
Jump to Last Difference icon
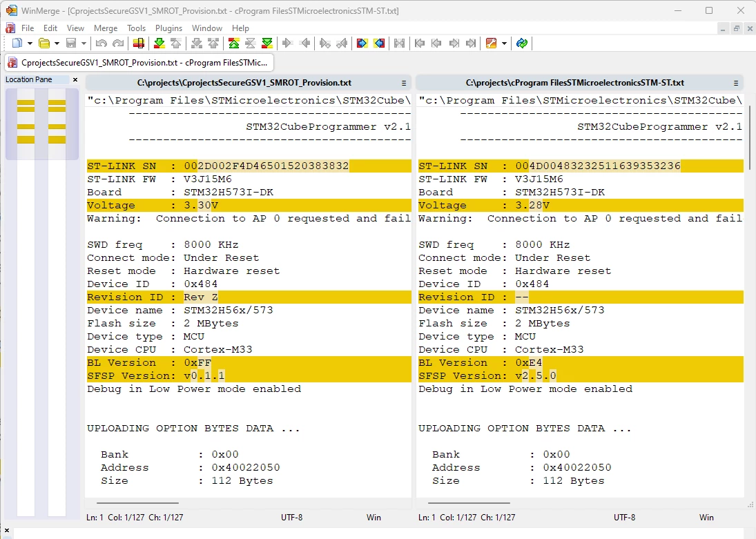[266, 43]
